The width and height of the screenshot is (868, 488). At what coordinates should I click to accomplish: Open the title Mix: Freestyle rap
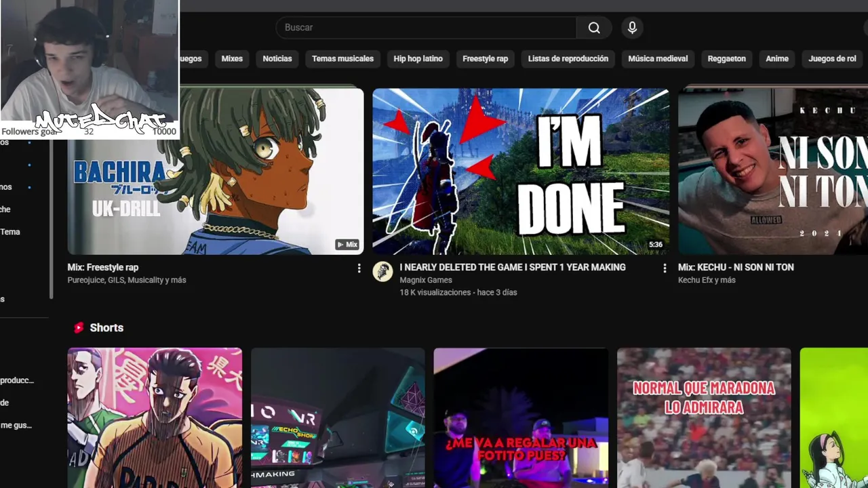point(103,267)
